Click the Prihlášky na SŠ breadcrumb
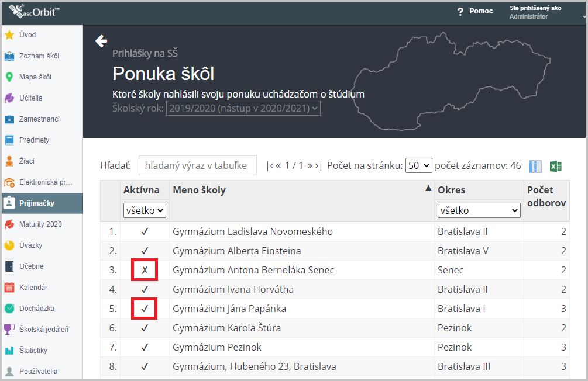 click(145, 54)
